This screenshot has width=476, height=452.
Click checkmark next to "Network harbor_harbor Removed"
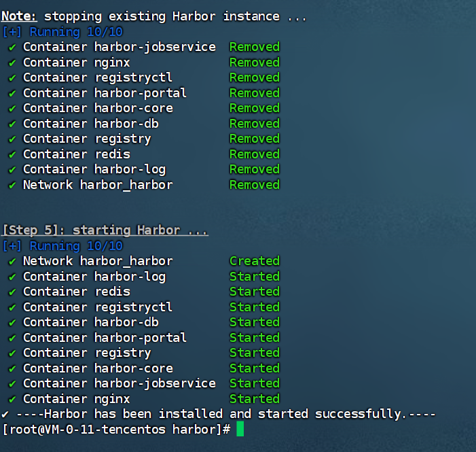tap(12, 185)
